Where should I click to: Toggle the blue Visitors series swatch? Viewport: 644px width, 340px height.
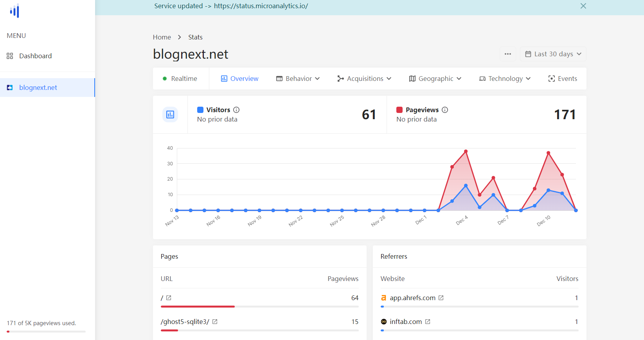point(200,110)
